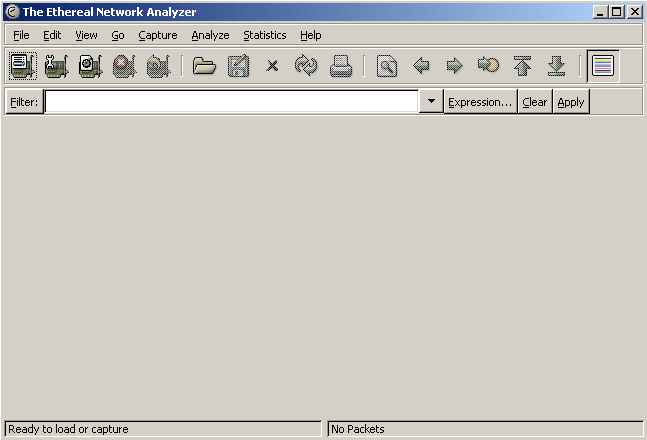Apply the display filter

click(x=571, y=102)
